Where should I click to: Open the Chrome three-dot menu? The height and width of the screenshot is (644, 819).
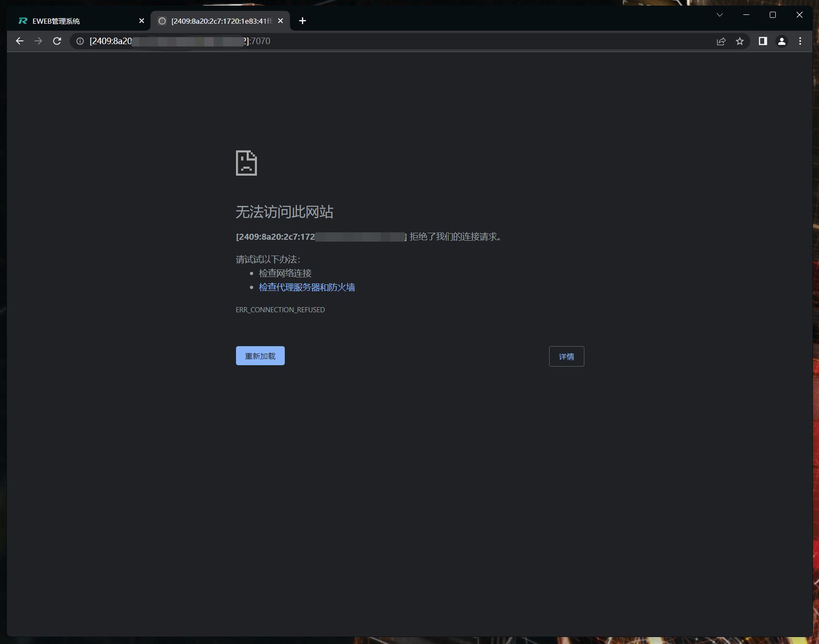(x=800, y=41)
